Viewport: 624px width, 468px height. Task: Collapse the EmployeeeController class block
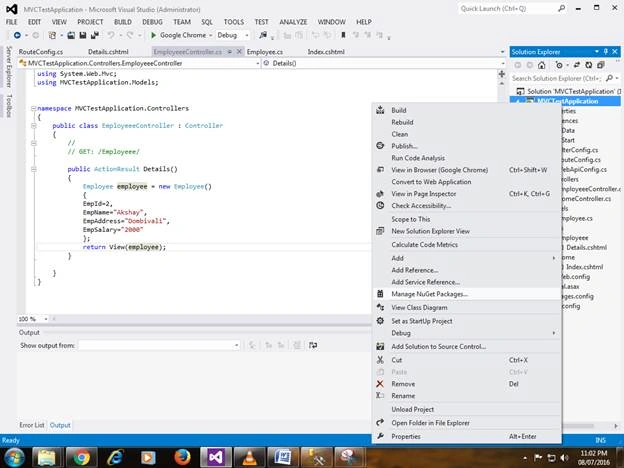coord(34,126)
